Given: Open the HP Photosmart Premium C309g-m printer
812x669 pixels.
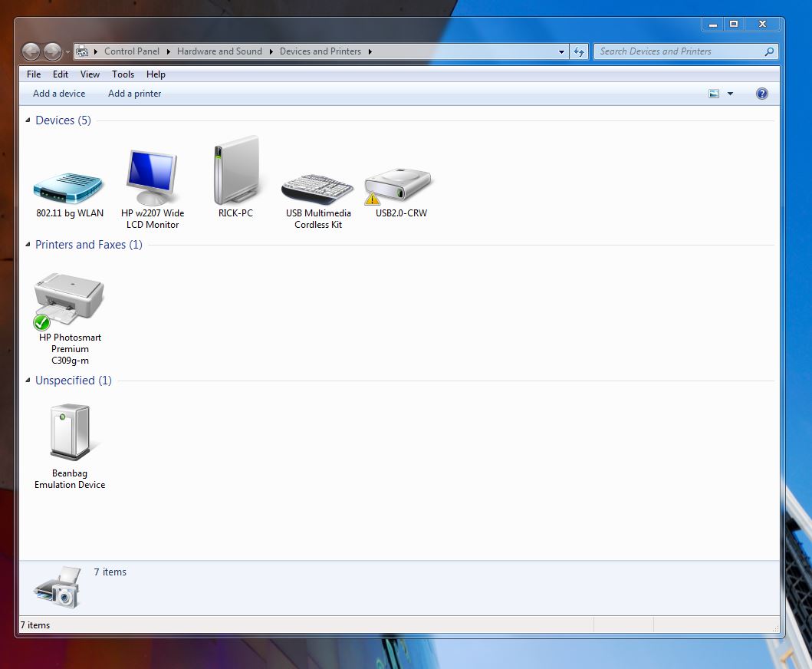Looking at the screenshot, I should coord(68,299).
